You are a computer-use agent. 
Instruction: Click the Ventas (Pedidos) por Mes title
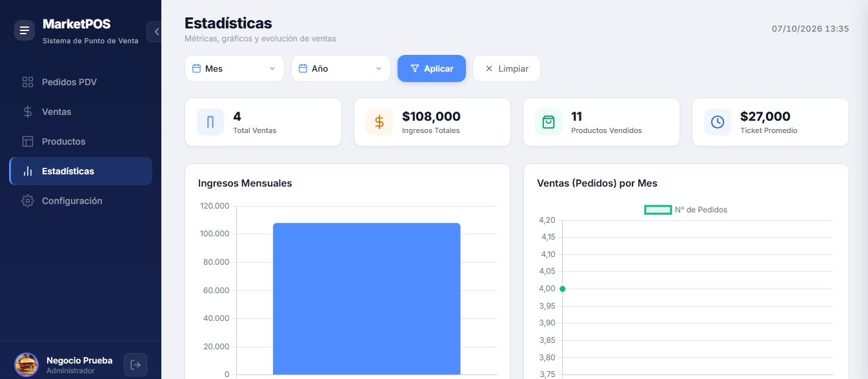coord(597,183)
